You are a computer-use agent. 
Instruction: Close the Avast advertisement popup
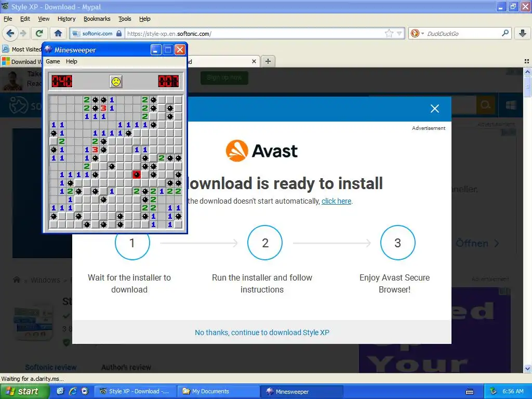coord(435,109)
